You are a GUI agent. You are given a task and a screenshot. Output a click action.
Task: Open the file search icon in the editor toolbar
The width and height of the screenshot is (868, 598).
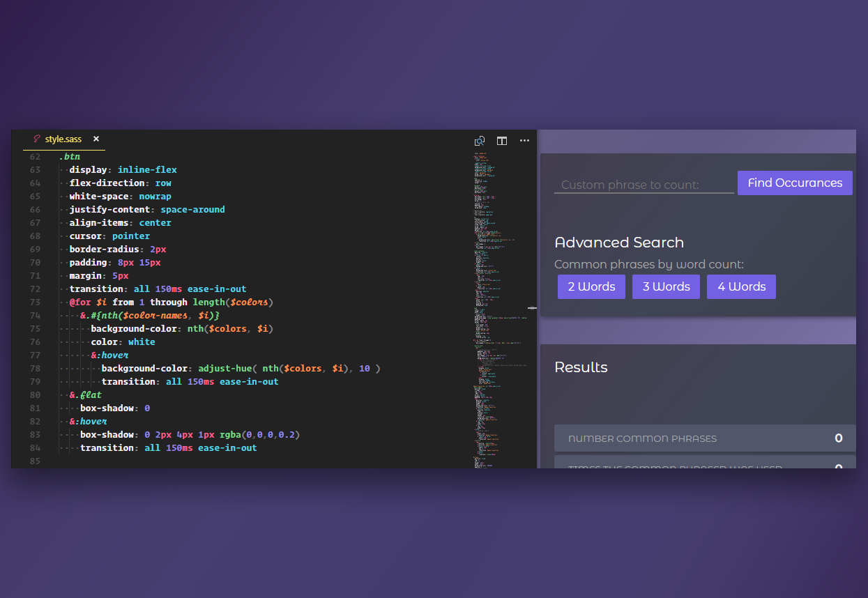coord(480,141)
